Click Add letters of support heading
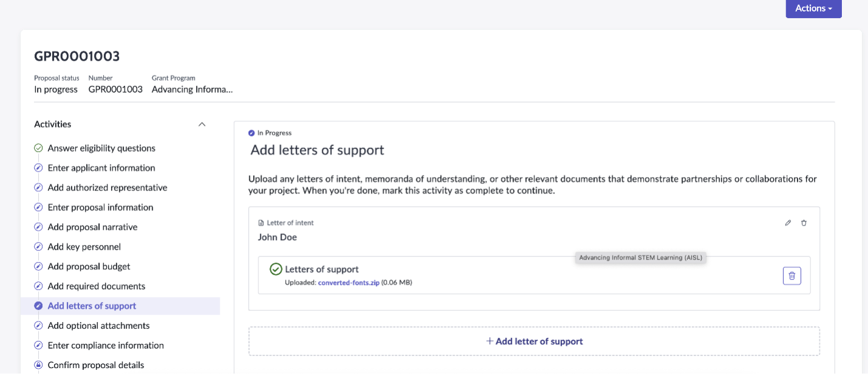 [x=317, y=150]
